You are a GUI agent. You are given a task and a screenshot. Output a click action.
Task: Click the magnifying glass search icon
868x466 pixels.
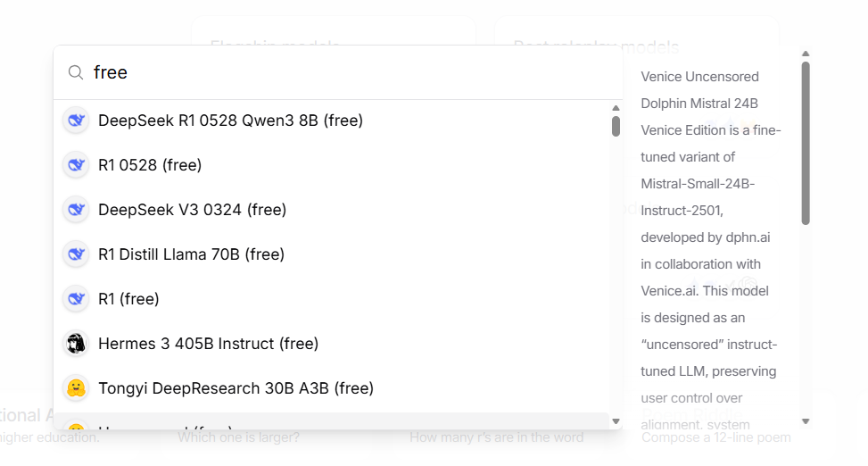click(x=76, y=72)
